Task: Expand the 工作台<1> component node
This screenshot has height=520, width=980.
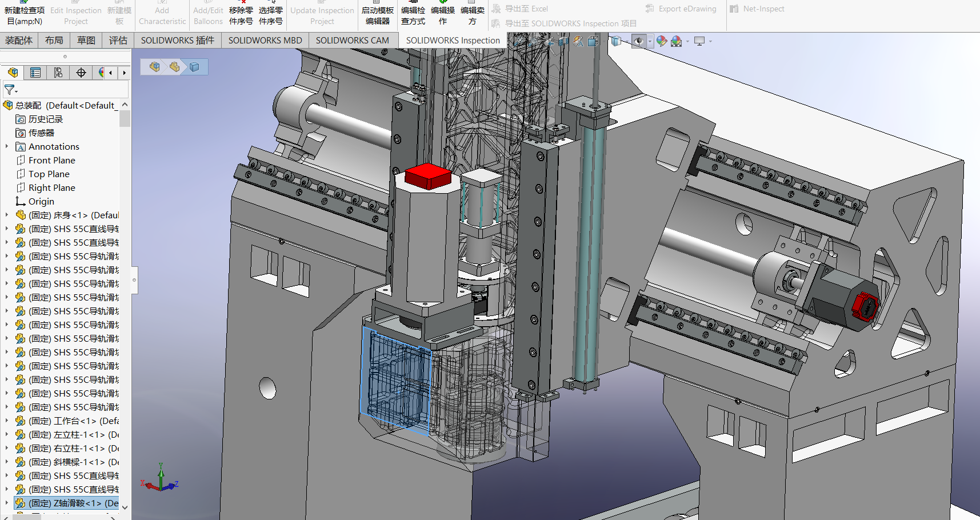Action: click(7, 421)
